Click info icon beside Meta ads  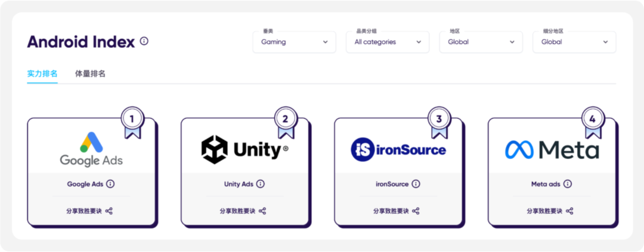(568, 184)
